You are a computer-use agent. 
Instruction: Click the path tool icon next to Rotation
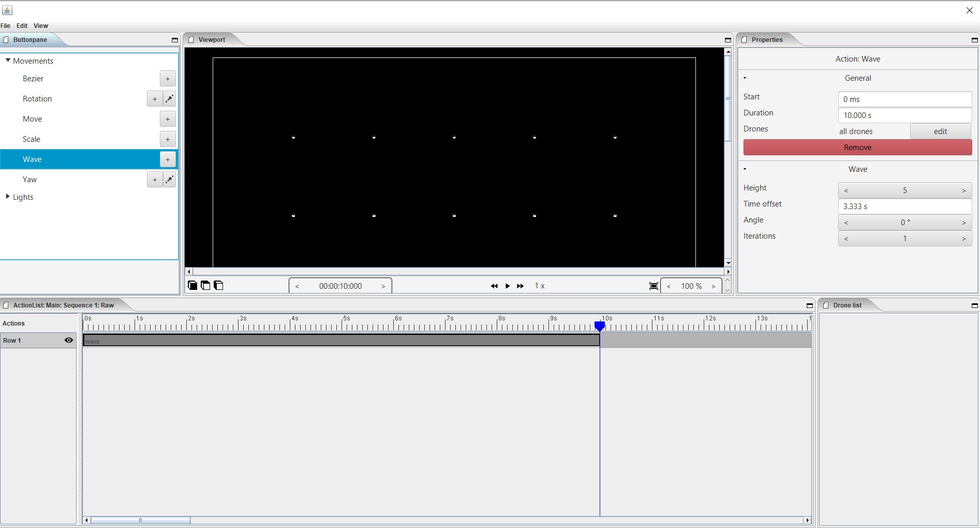click(x=169, y=98)
